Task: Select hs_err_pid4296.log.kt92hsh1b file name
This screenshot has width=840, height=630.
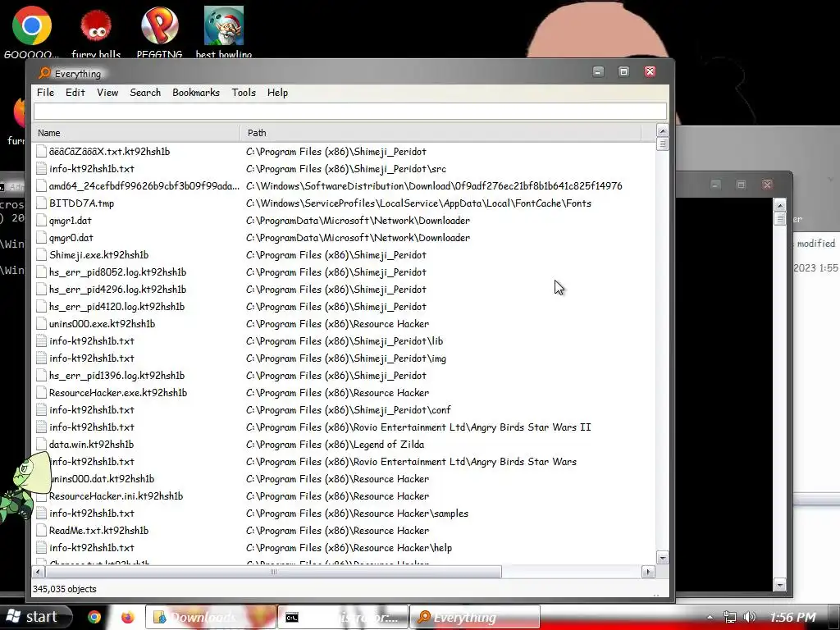Action: pyautogui.click(x=117, y=290)
